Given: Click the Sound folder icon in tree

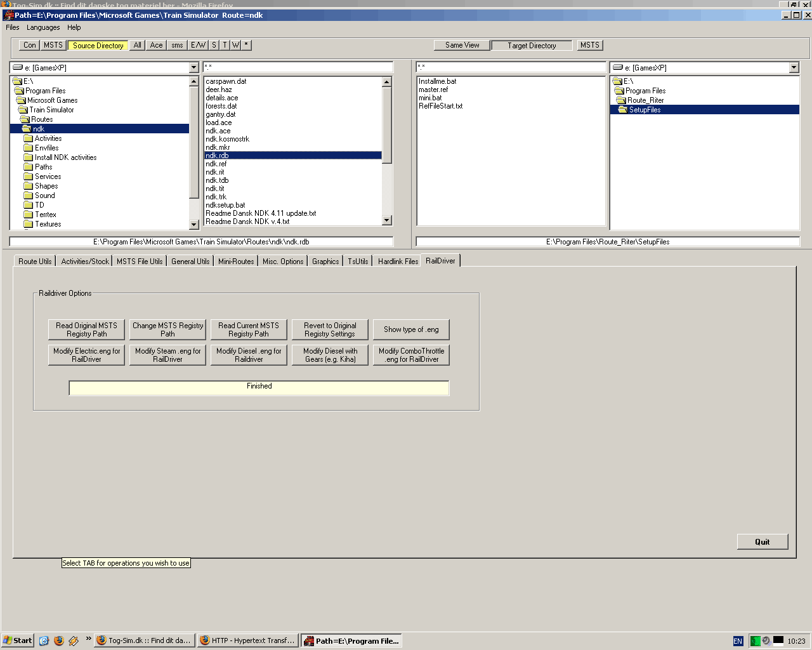Looking at the screenshot, I should coord(28,196).
